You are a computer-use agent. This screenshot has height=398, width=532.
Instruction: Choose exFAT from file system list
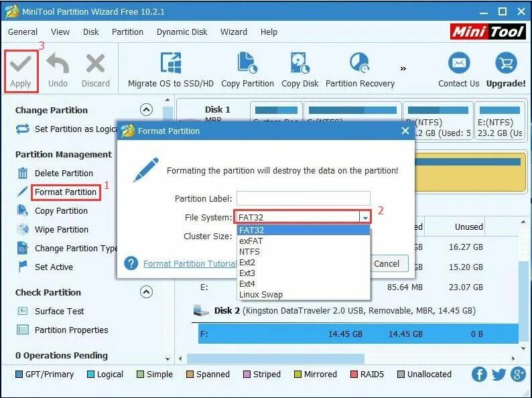click(x=304, y=241)
